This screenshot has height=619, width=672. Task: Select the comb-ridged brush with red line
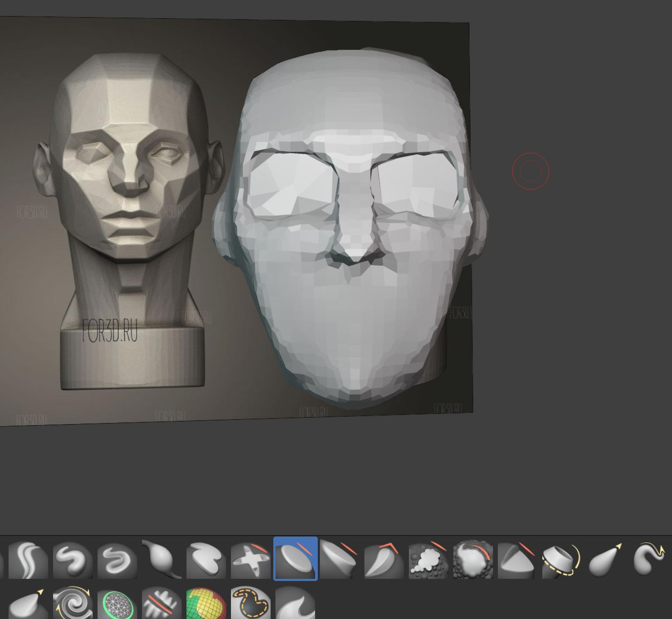(x=161, y=603)
